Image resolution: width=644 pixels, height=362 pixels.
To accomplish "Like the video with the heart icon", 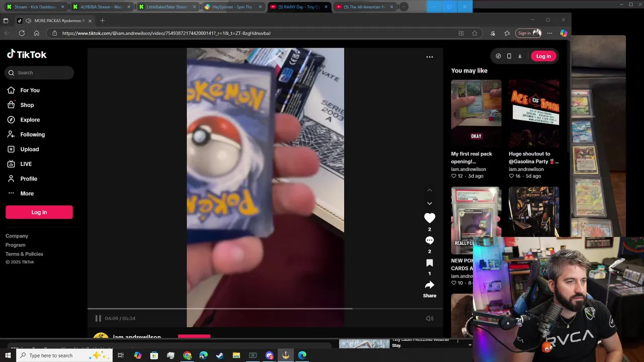I will 430,218.
